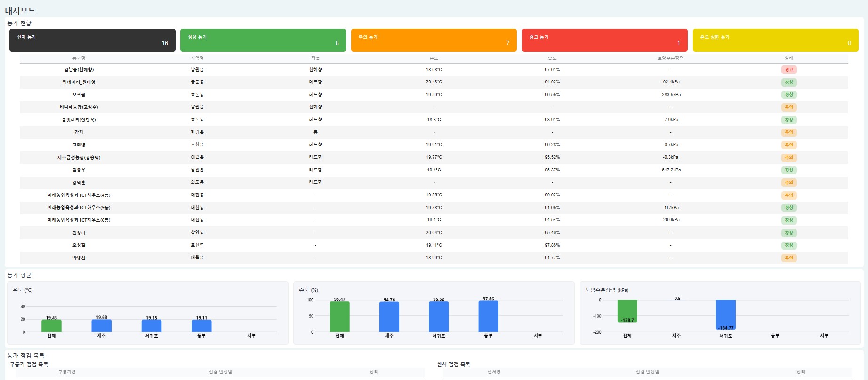Click the red 경고 status badge
The image size is (868, 380).
coord(789,70)
